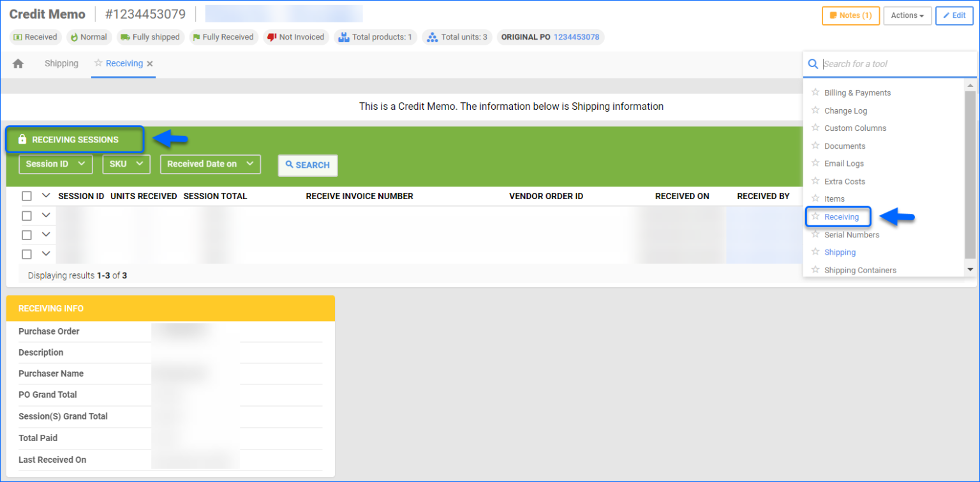Open the Session ID filter dropdown
This screenshot has height=482, width=980.
(x=56, y=164)
